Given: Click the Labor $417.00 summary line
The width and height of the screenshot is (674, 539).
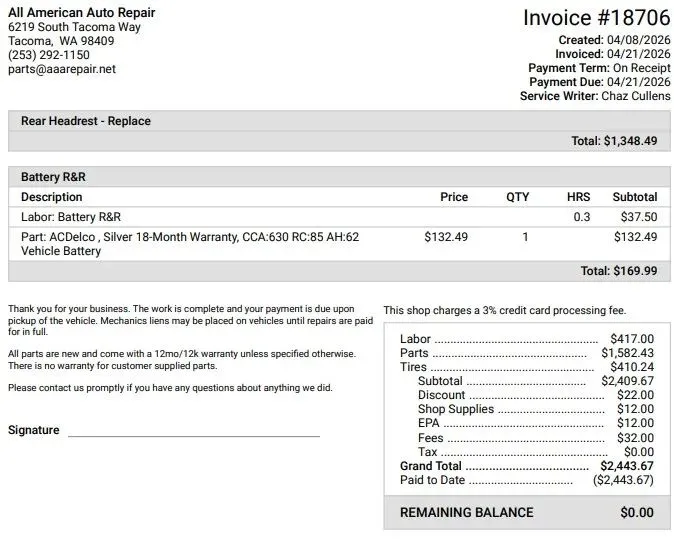Looking at the screenshot, I should 527,339.
